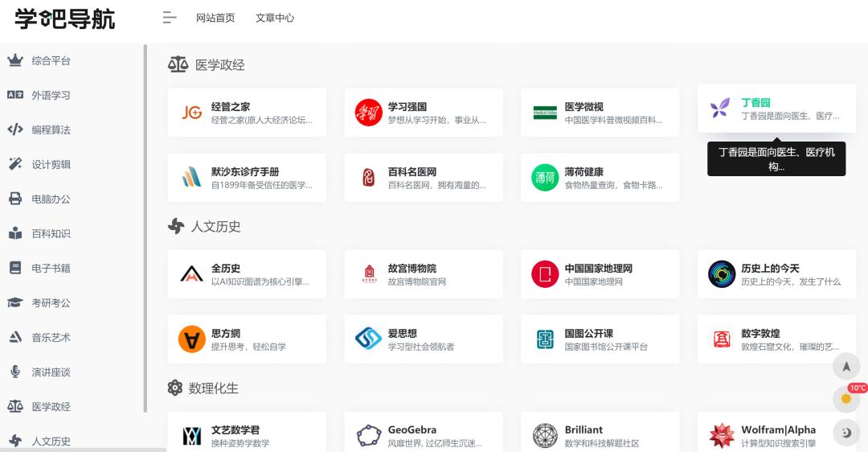The image size is (868, 452).
Task: Click the scales icon beside sidebar 医学政经
Action: pos(15,407)
